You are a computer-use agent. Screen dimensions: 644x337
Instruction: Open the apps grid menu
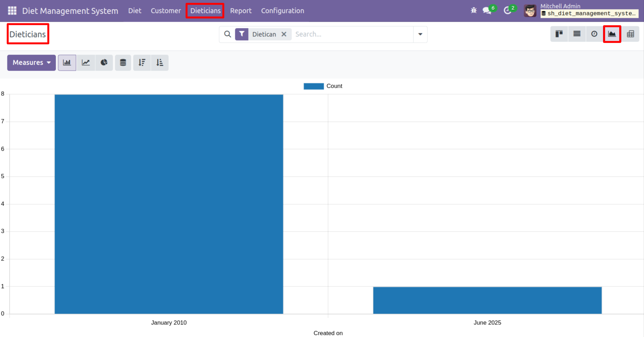click(x=12, y=11)
